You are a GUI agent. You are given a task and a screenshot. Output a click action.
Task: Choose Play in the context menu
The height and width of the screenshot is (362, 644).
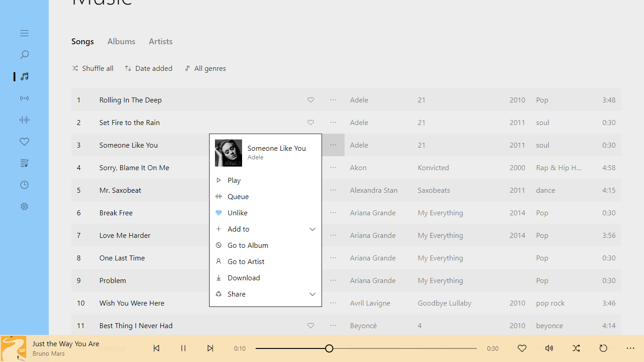pyautogui.click(x=266, y=180)
